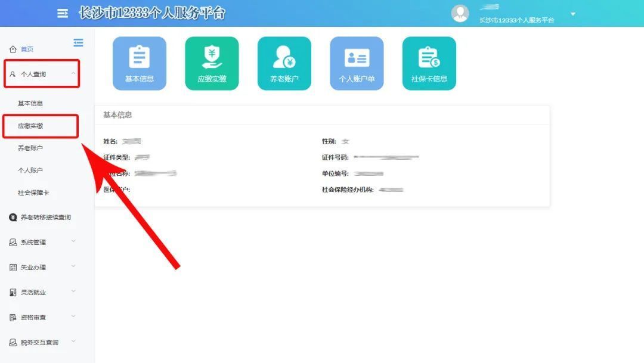Click the user avatar in the top right
Image resolution: width=644 pixels, height=363 pixels.
point(460,13)
